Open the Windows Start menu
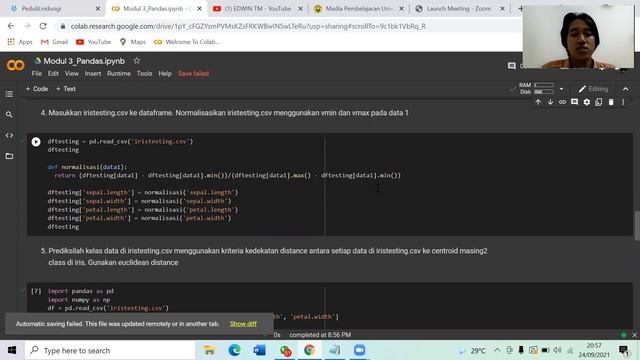 point(12,350)
